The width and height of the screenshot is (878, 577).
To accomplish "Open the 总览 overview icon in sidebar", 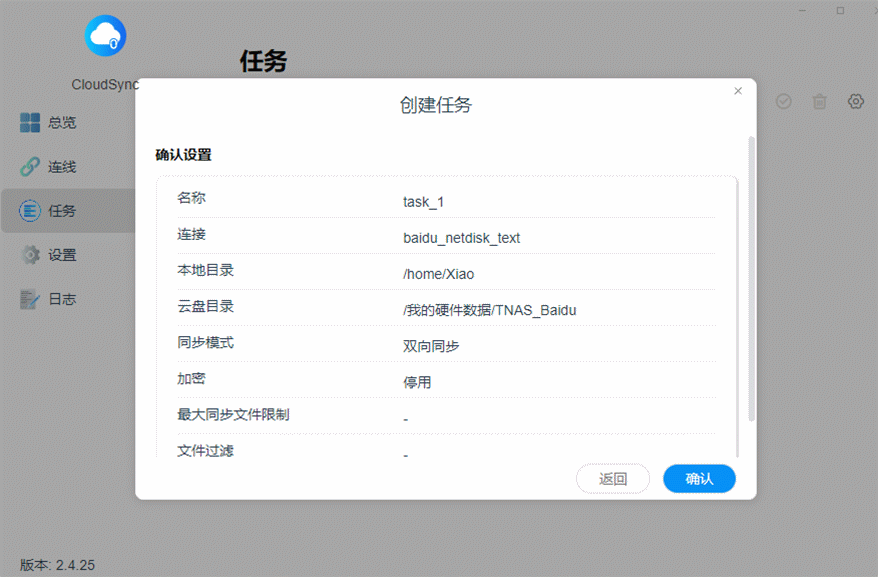I will 31,123.
